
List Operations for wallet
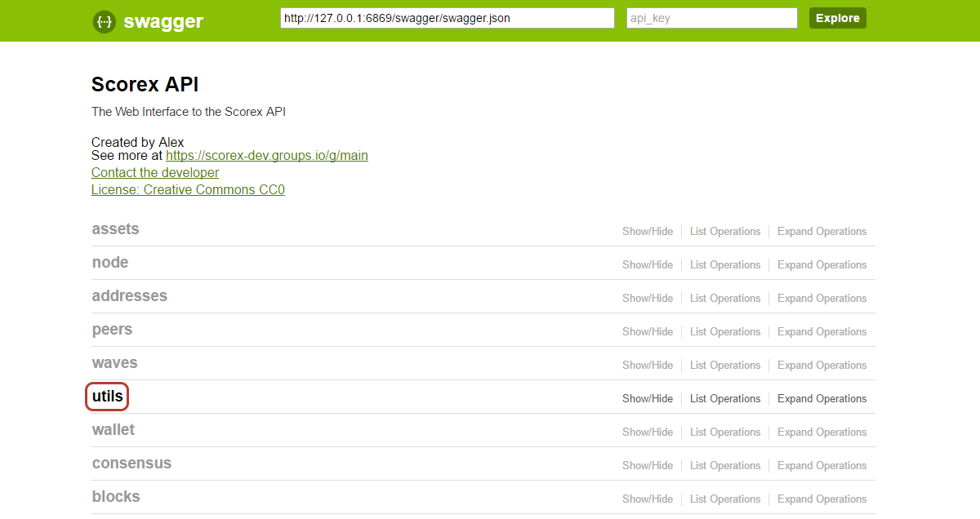725,432
